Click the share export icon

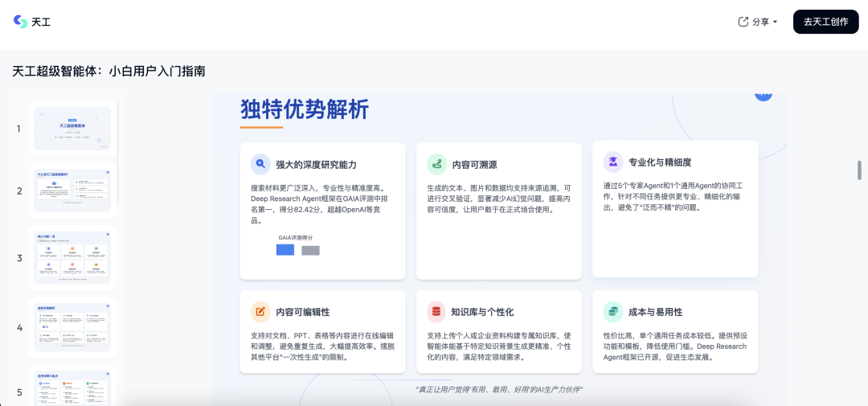pyautogui.click(x=743, y=22)
